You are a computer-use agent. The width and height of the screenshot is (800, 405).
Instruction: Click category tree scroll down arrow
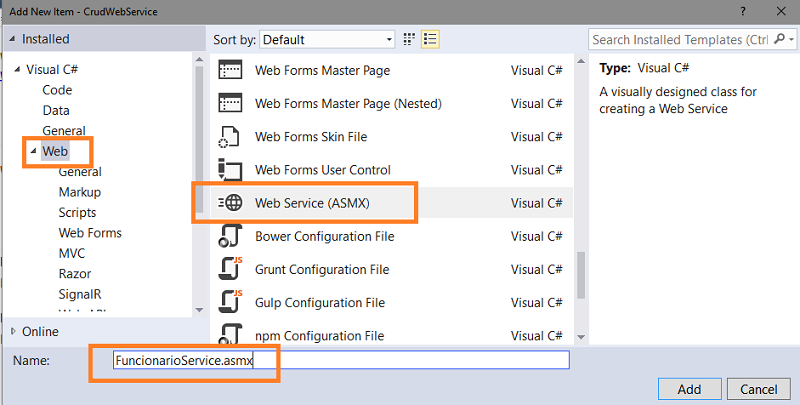pos(199,310)
